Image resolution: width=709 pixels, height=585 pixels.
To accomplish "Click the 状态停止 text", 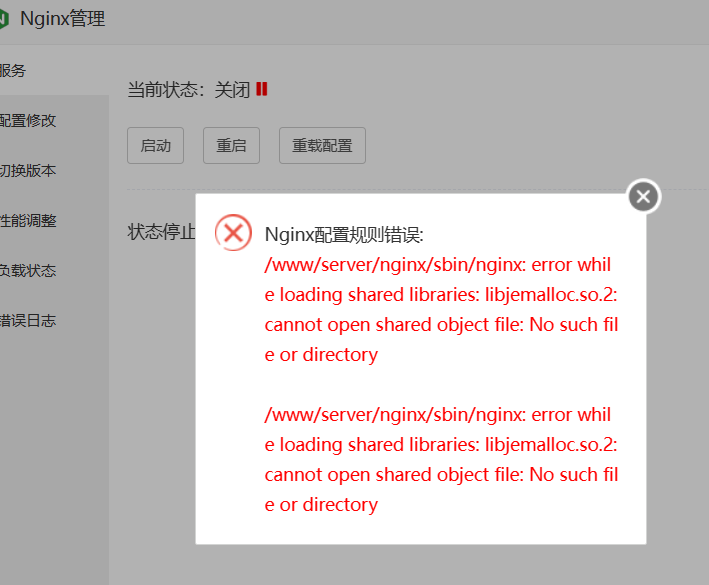I will tap(161, 232).
